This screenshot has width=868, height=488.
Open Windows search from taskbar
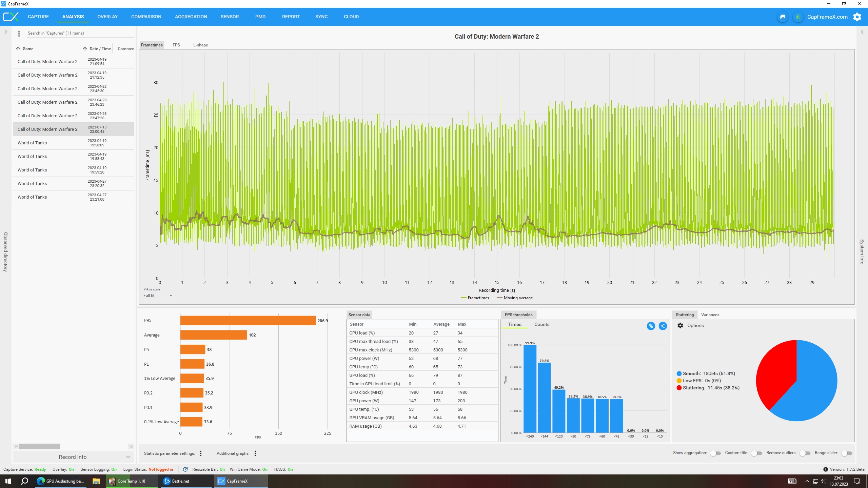pyautogui.click(x=24, y=481)
